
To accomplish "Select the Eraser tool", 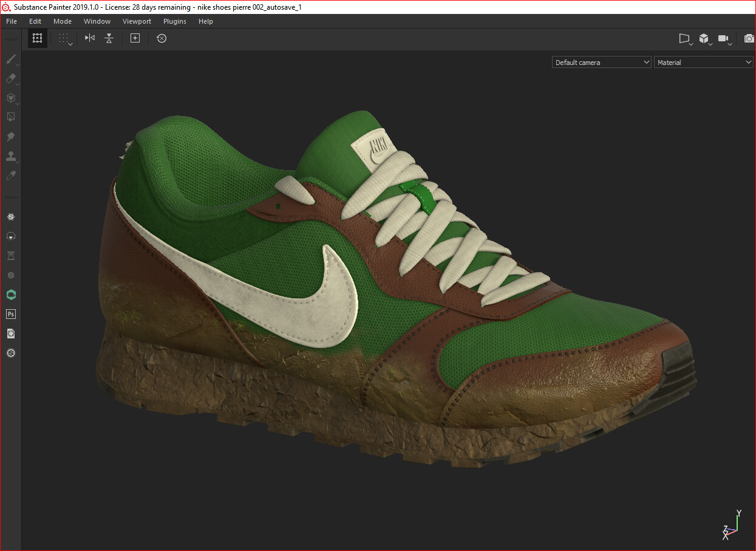I will pos(10,79).
